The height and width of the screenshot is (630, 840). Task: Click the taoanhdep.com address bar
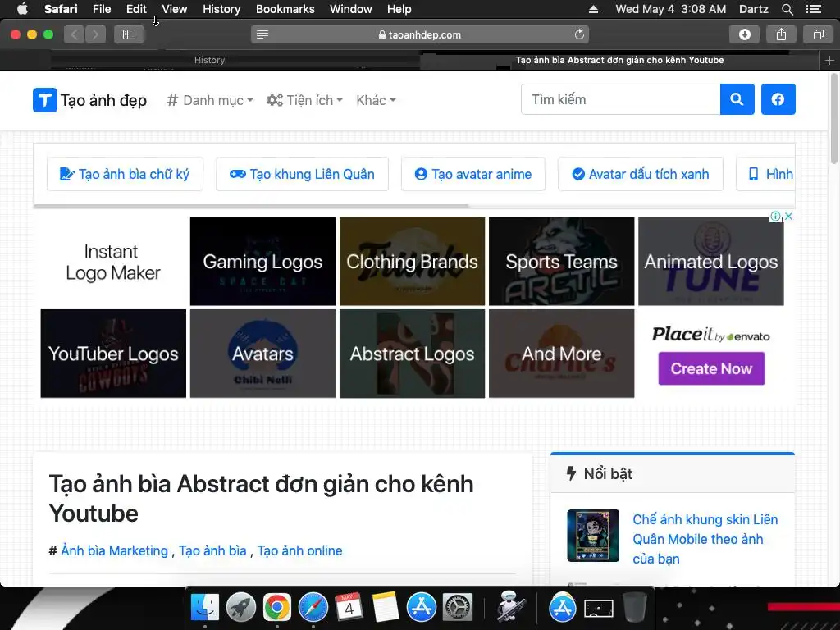pos(420,34)
